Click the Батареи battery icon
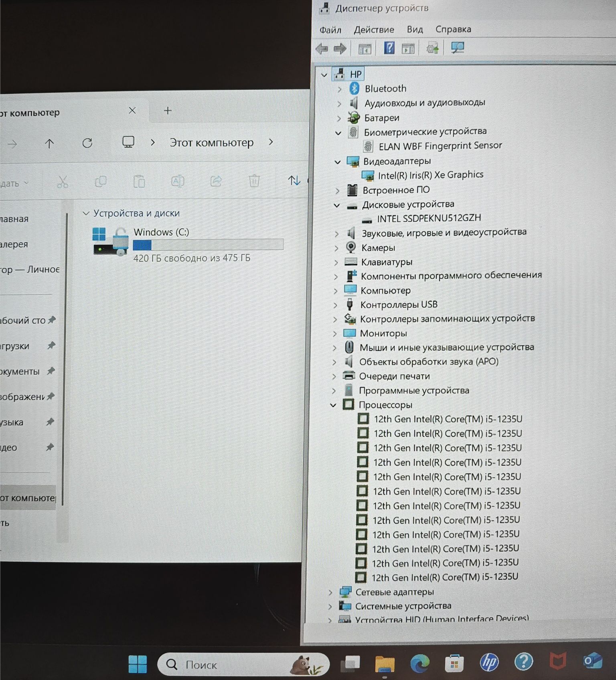Viewport: 616px width, 680px height. click(x=353, y=118)
